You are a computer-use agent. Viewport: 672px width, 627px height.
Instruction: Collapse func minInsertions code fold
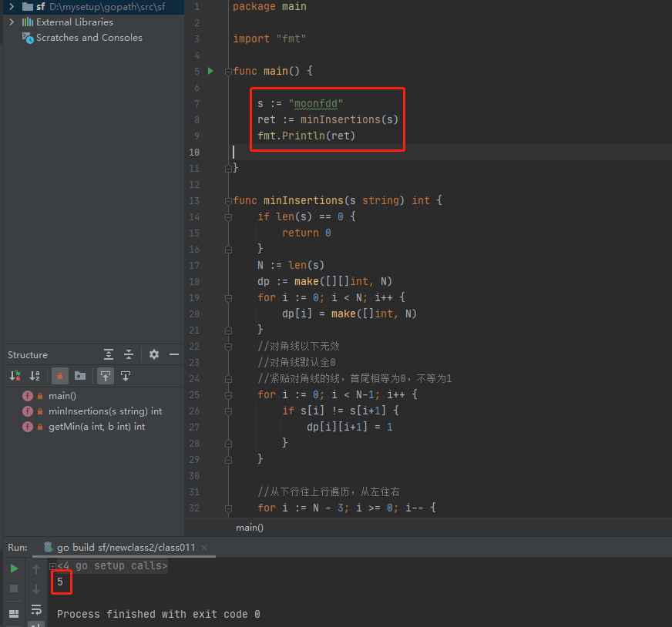tap(228, 201)
